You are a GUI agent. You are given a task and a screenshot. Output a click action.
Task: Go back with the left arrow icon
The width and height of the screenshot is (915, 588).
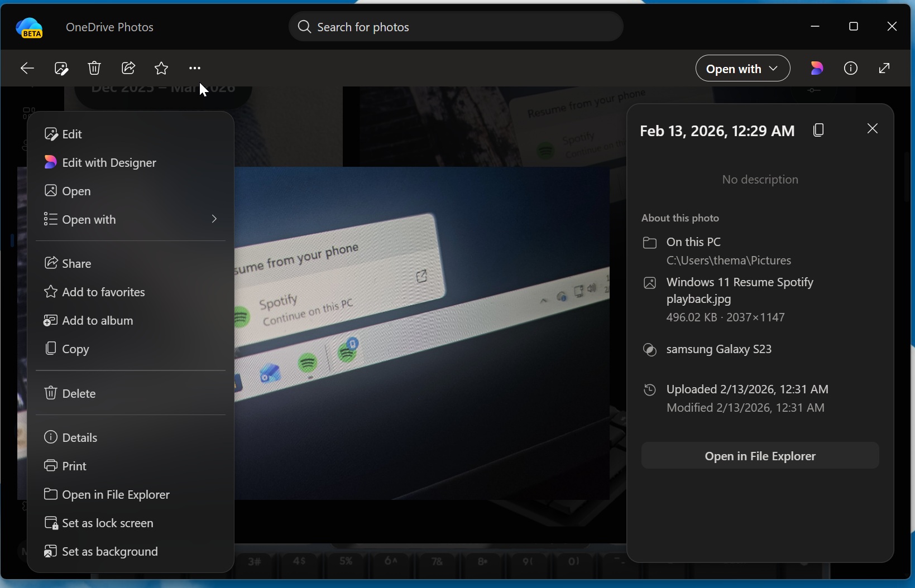27,69
